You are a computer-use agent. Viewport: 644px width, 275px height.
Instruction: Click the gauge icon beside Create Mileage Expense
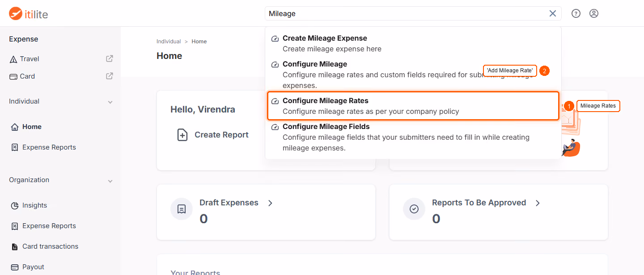click(275, 39)
